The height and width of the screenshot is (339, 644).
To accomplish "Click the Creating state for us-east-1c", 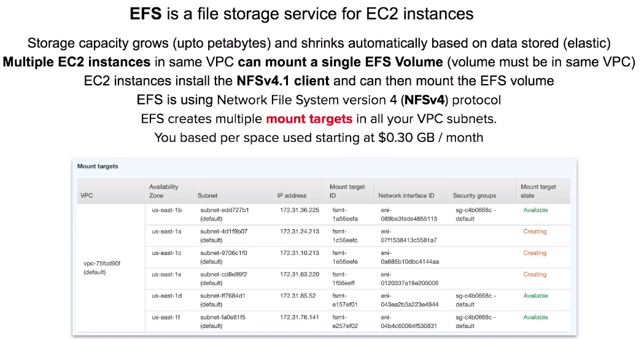I will 535,252.
